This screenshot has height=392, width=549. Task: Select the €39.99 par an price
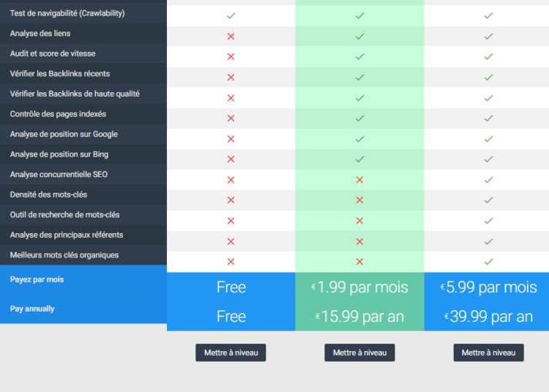(488, 317)
